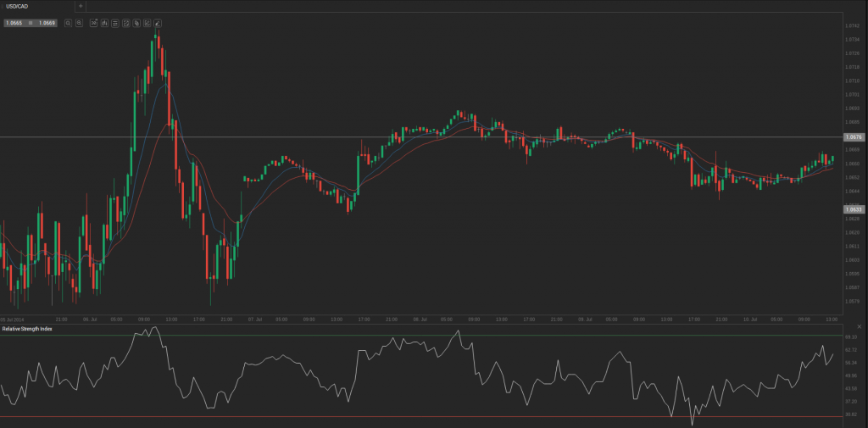Viewport: 868px width, 428px height.
Task: Click the line chart square icon before the pencil
Action: pyautogui.click(x=147, y=23)
